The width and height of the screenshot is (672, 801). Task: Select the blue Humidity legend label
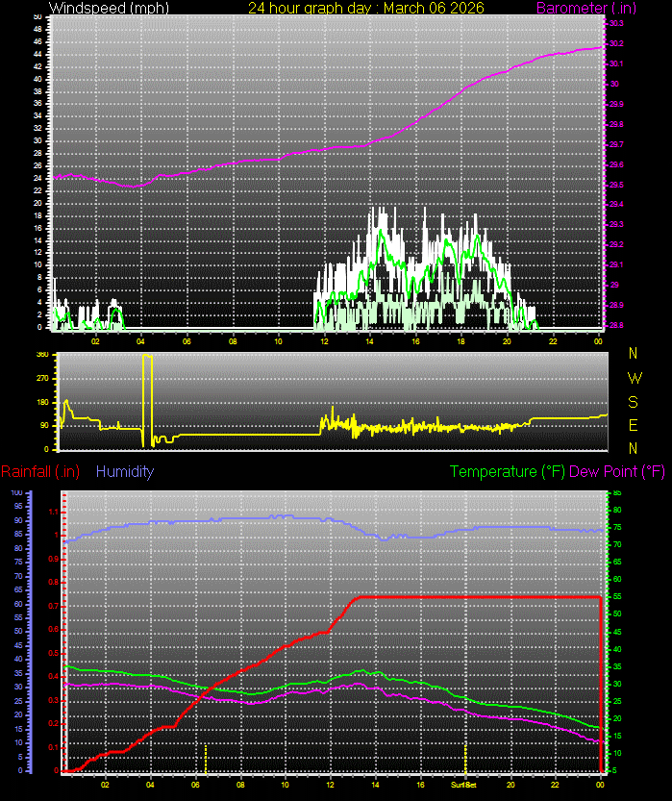point(125,472)
